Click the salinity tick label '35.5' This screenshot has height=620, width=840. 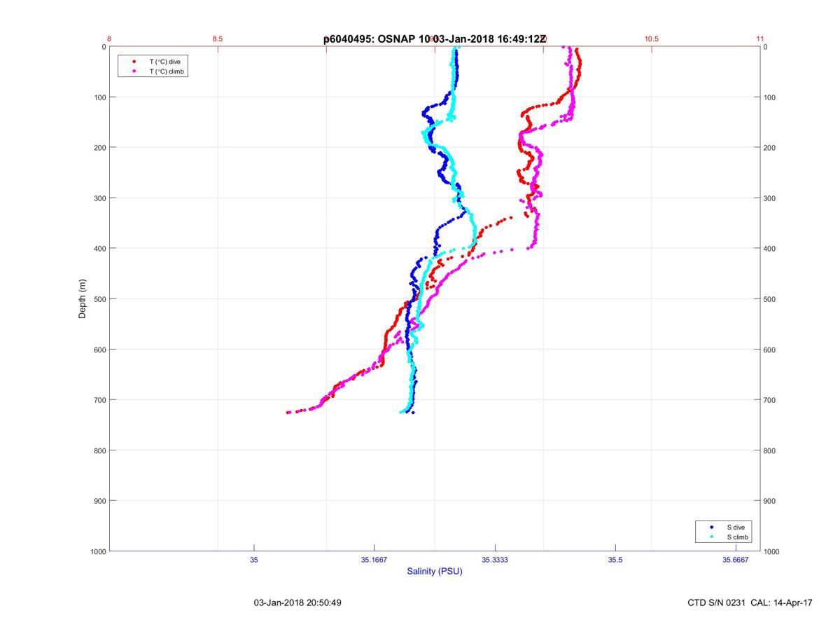[615, 560]
